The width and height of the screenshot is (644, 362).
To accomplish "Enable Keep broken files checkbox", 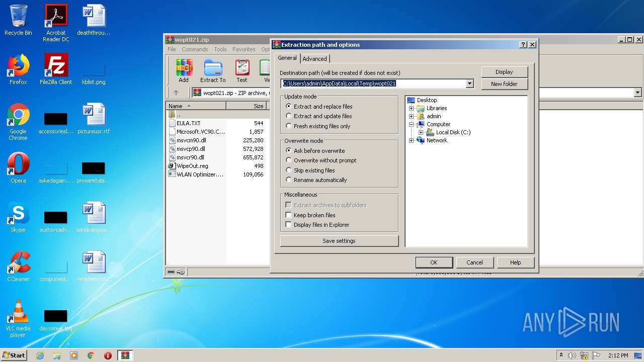I will coord(288,215).
